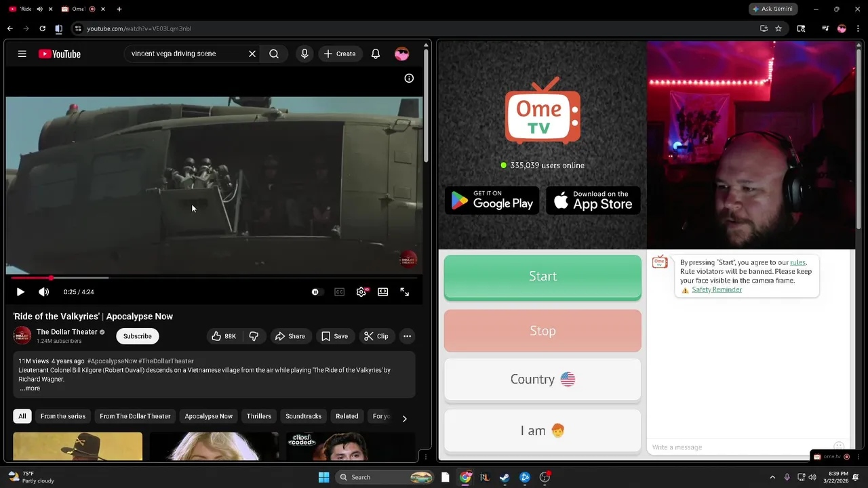
Task: Open more actions three-dot menu below video
Action: pyautogui.click(x=407, y=336)
